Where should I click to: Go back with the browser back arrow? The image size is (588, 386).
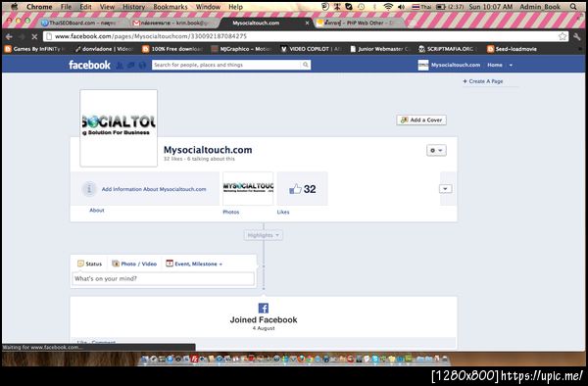(9, 36)
